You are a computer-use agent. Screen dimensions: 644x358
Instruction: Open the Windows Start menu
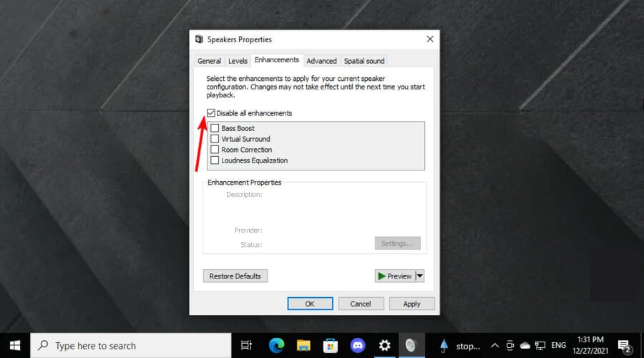15,346
